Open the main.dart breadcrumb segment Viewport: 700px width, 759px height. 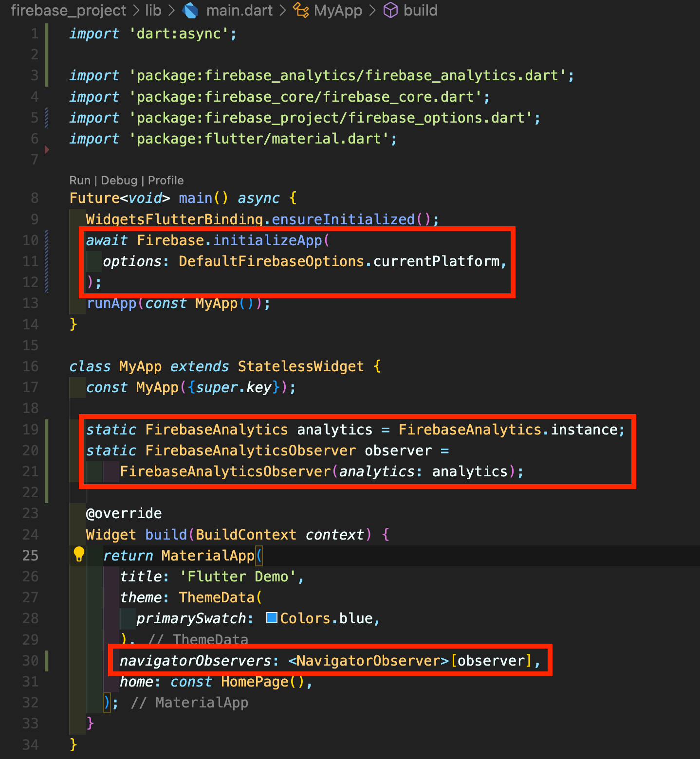pos(239,10)
